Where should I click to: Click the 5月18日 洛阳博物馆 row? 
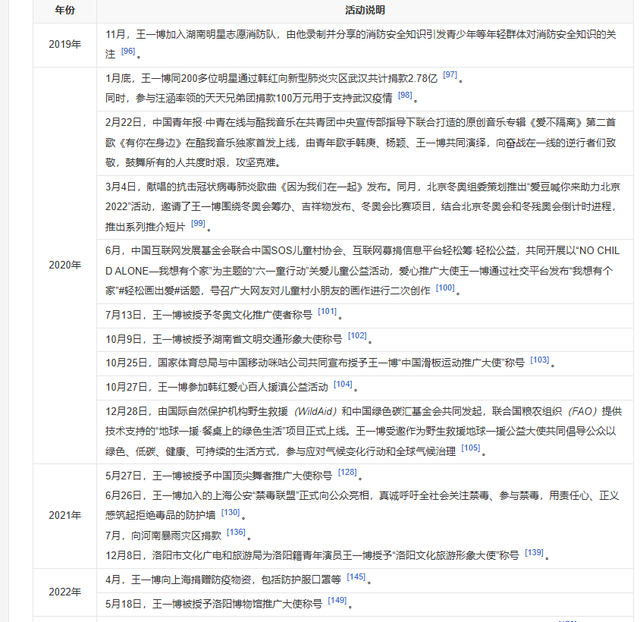pos(365,604)
